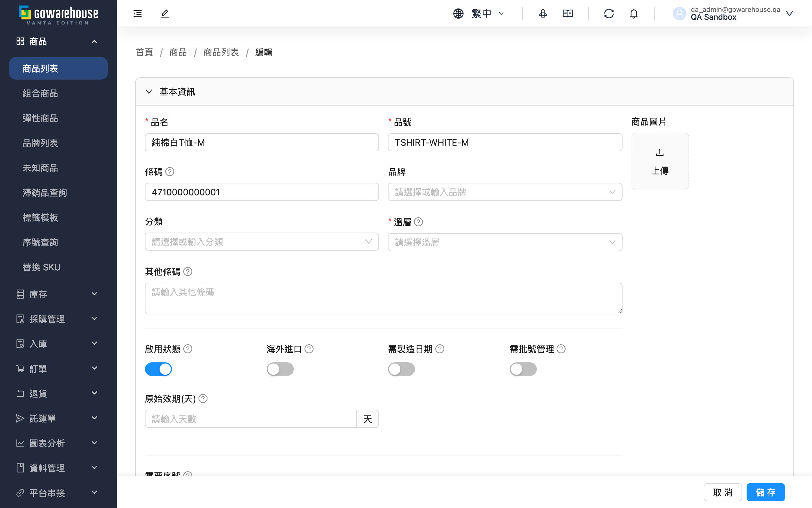Enable the 需批號管理 switch
The image size is (812, 508).
[523, 369]
